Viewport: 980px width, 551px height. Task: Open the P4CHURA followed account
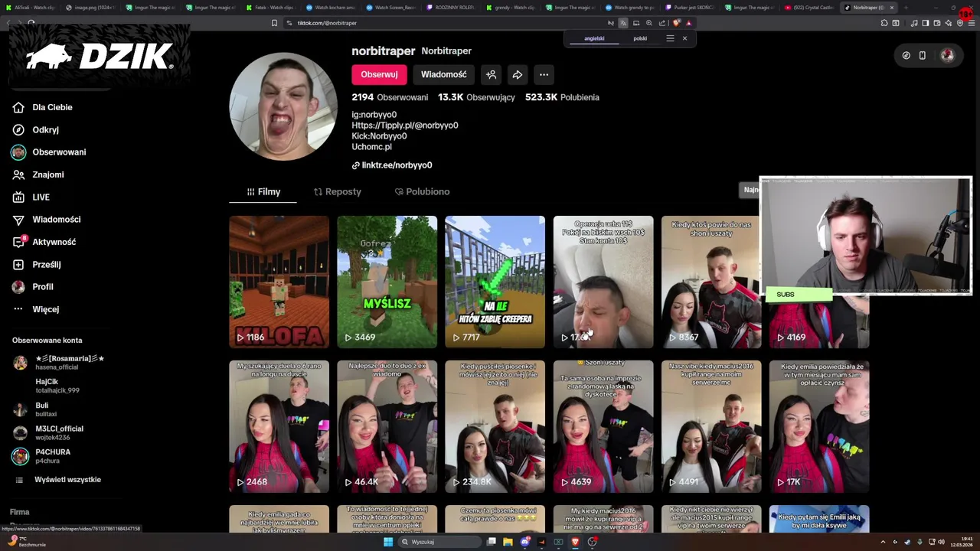click(x=41, y=456)
